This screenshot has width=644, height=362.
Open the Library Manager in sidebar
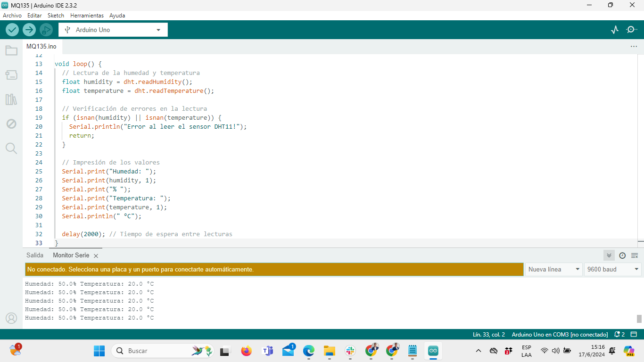[11, 99]
